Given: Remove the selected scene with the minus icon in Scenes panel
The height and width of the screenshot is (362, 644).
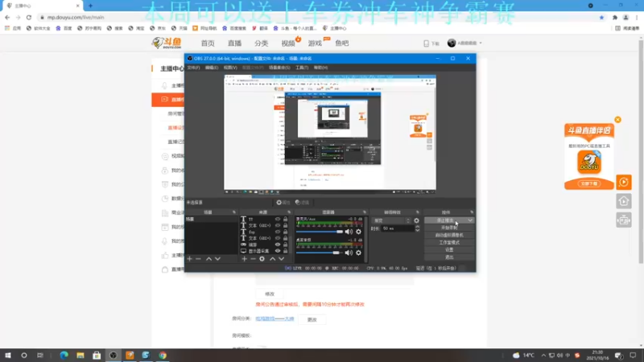Looking at the screenshot, I should pos(198,259).
